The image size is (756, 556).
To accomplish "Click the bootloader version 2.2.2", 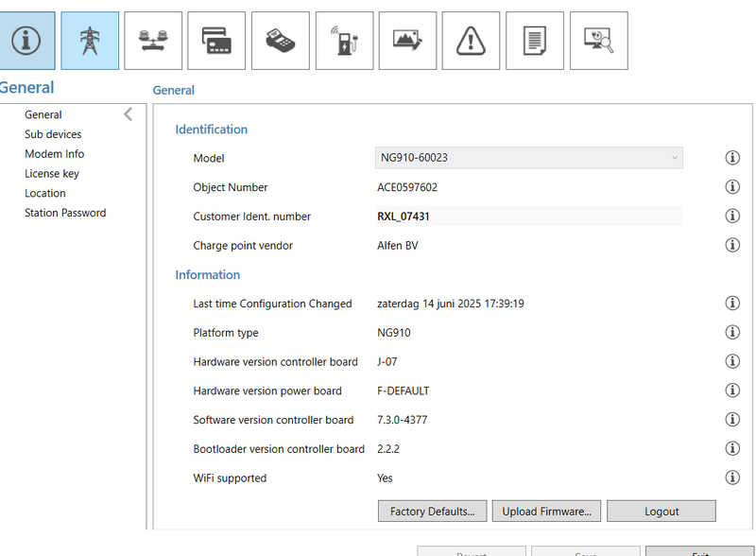I will coord(388,449).
